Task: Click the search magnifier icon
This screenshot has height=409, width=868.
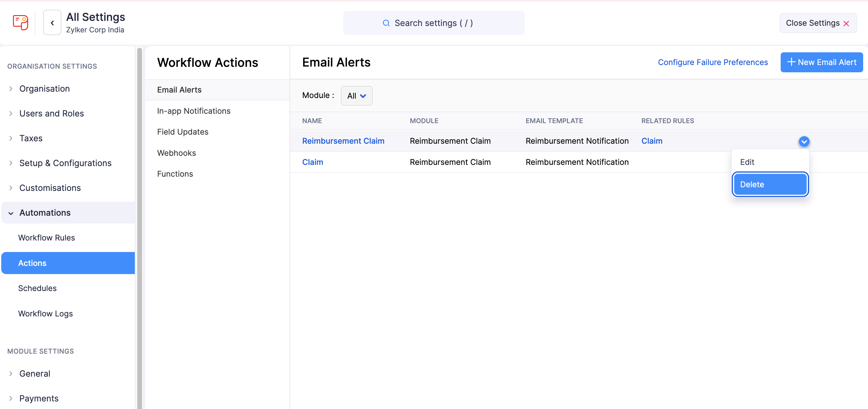Action: pos(386,23)
